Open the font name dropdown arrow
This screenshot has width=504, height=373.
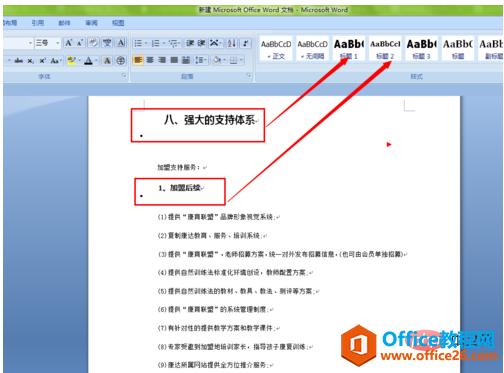(x=30, y=43)
